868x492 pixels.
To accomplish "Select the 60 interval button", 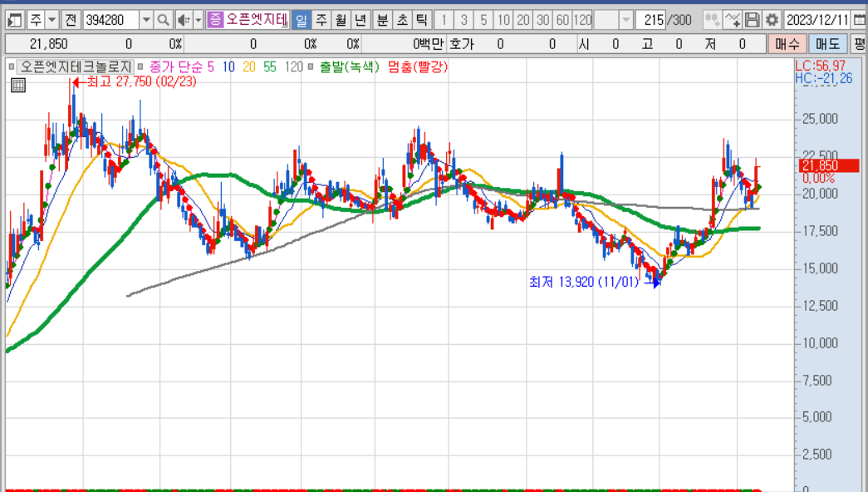I will tap(562, 21).
